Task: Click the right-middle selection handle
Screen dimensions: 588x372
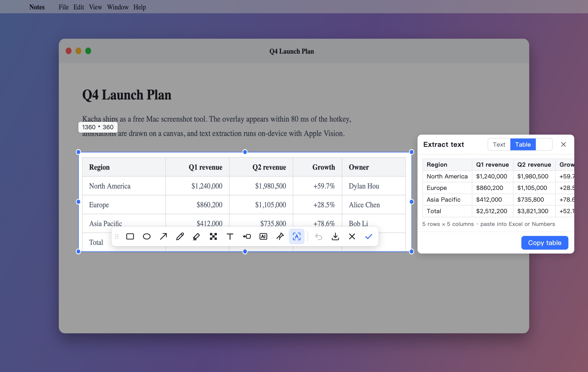Action: (x=412, y=202)
